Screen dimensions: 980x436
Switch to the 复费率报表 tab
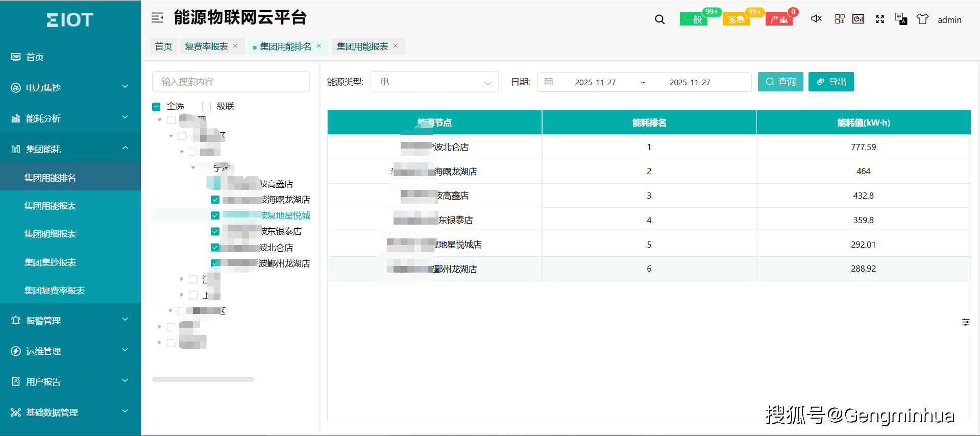(206, 46)
